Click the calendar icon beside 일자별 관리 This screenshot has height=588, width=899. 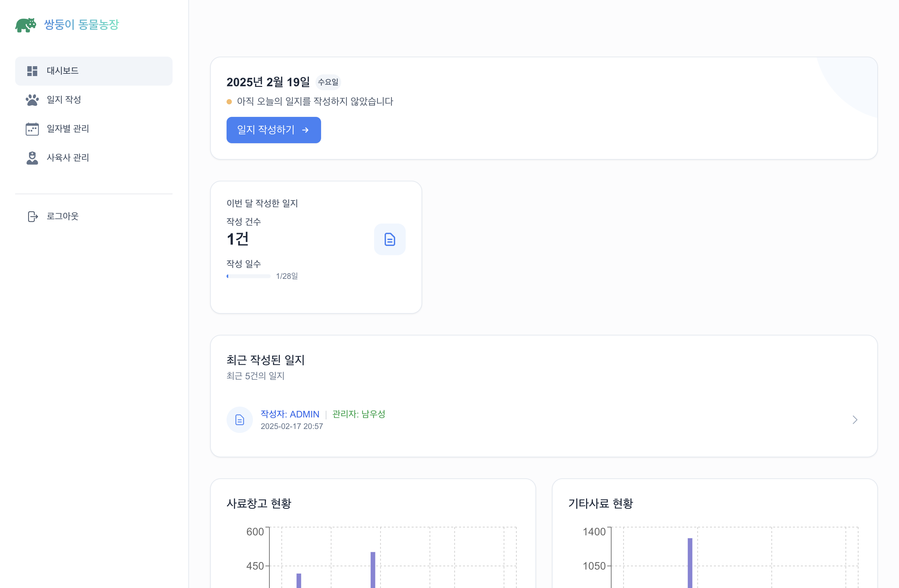tap(32, 129)
